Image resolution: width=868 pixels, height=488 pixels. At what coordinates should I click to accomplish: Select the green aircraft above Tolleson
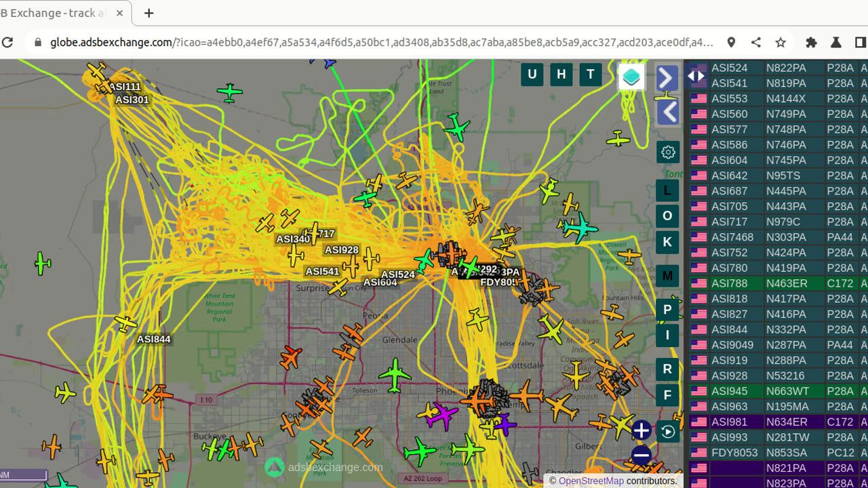pyautogui.click(x=395, y=375)
